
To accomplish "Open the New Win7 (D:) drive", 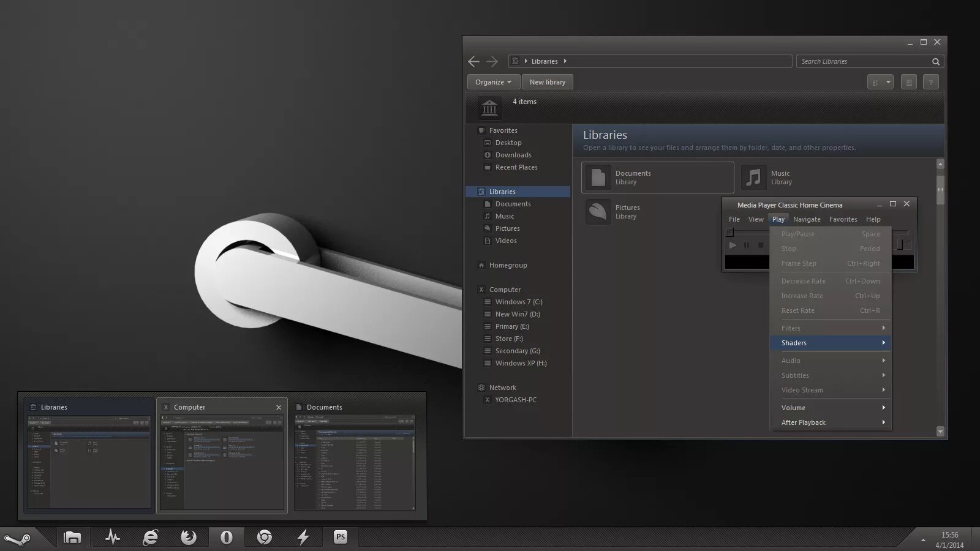I will (x=518, y=314).
